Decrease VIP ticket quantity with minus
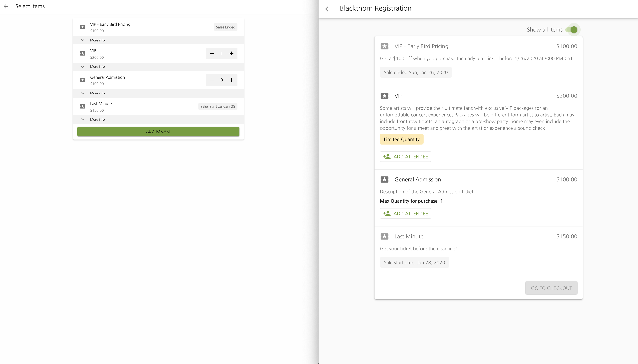 211,53
